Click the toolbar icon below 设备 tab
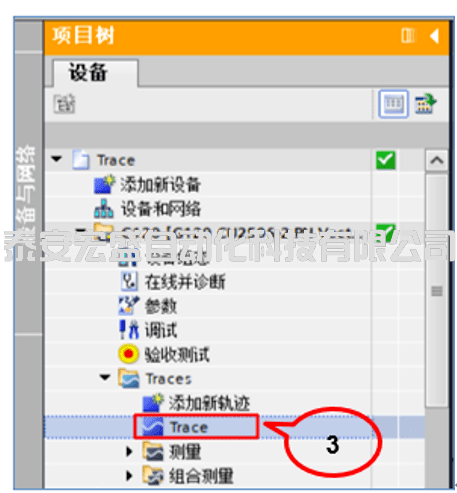 coord(64,104)
